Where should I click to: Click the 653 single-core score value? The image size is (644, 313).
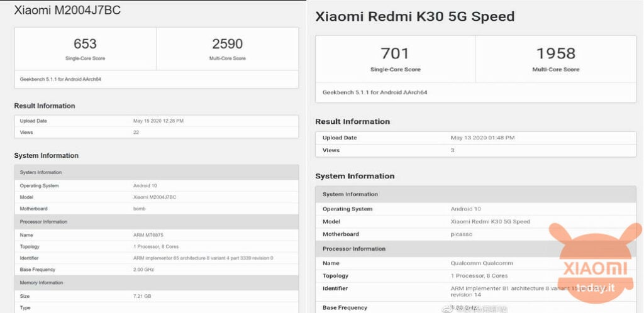[x=85, y=43]
